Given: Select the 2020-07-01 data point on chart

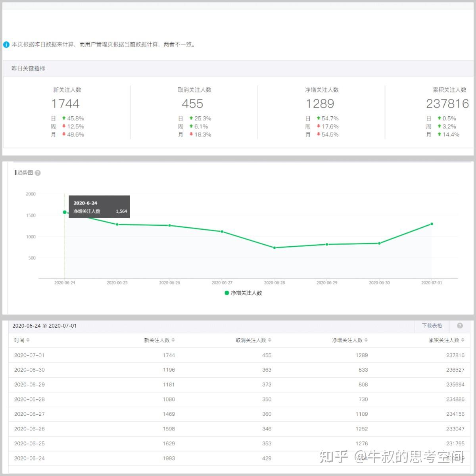Looking at the screenshot, I should [432, 224].
